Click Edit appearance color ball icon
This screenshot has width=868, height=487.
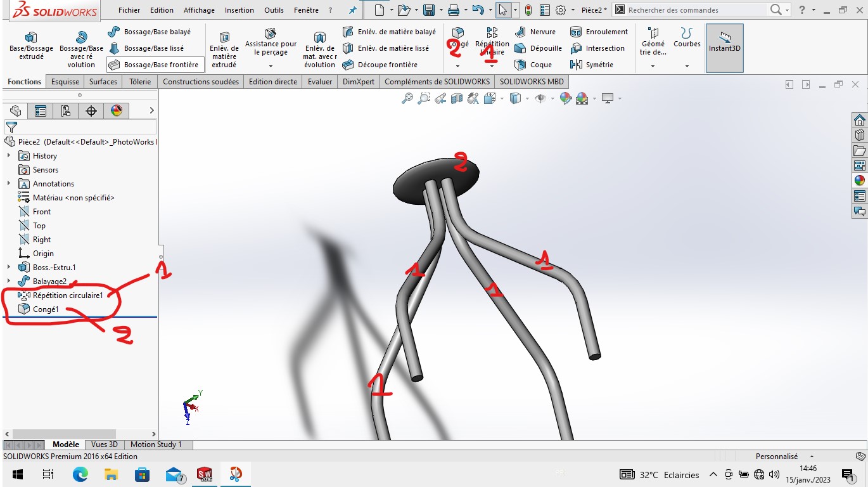coord(565,98)
